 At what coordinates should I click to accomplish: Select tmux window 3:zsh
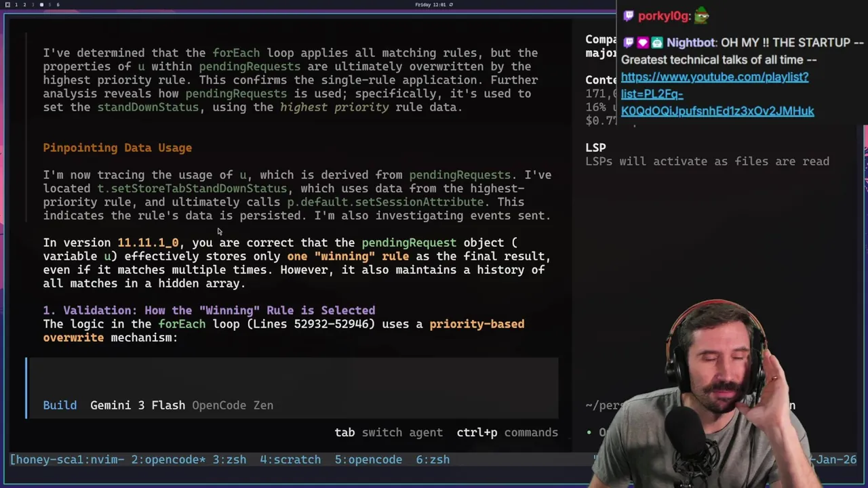click(229, 460)
